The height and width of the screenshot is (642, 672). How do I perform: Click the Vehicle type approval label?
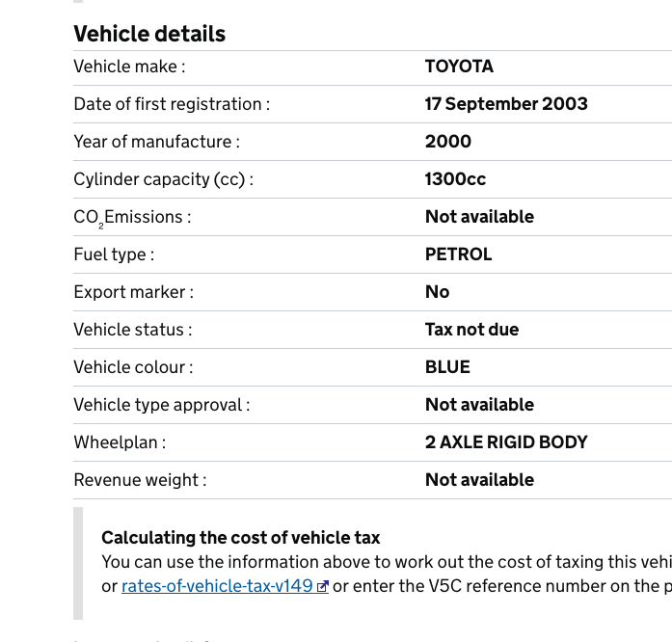(x=161, y=405)
